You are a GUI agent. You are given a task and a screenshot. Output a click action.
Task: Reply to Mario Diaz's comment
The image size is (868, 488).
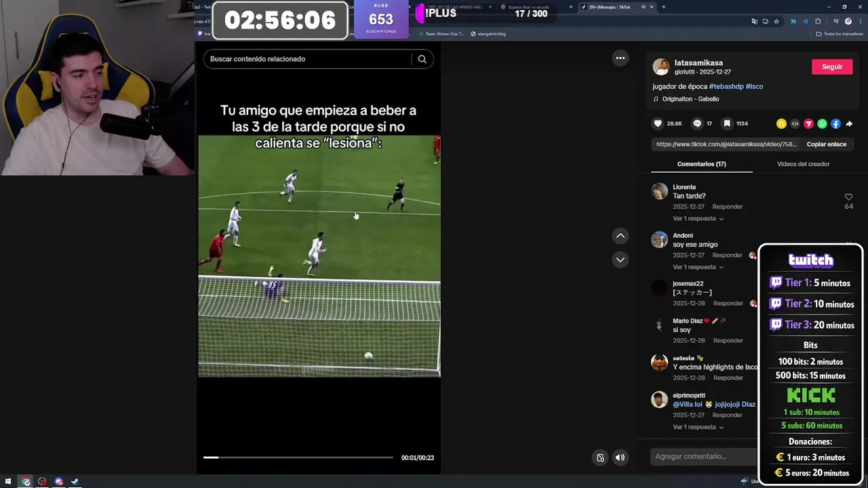tap(728, 341)
